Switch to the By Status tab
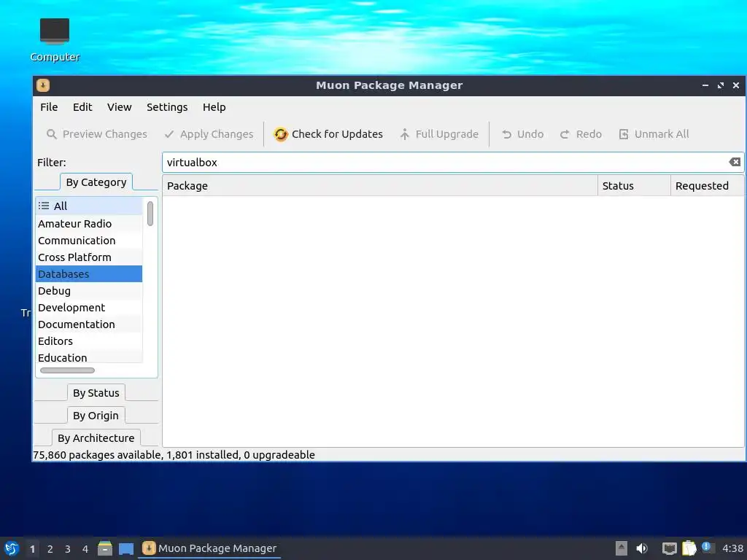747x560 pixels. click(96, 393)
